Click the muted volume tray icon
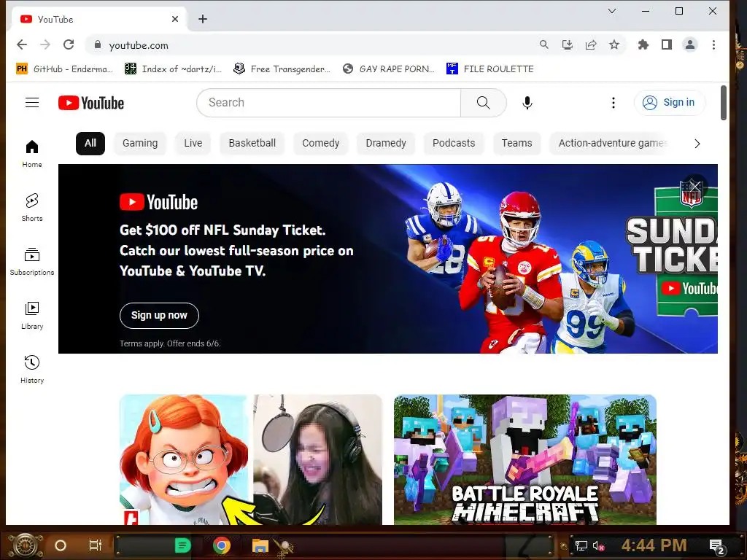Screen dimensions: 747x560 click(x=598, y=545)
